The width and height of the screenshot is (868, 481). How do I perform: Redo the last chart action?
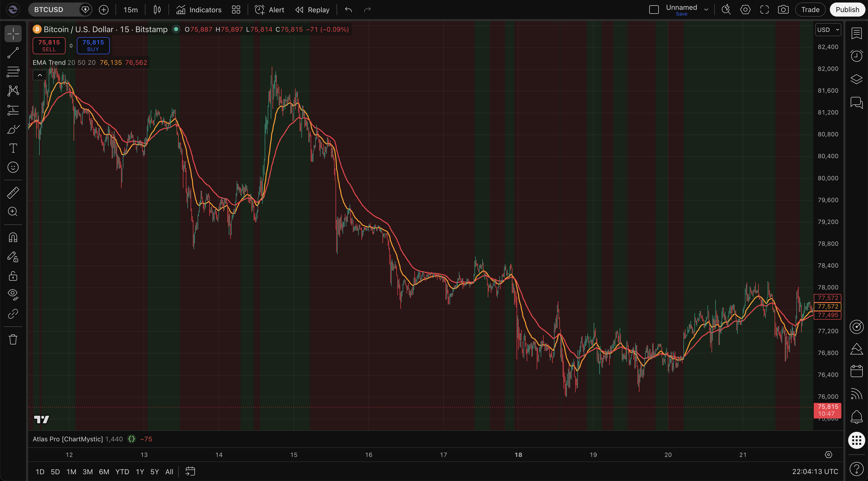[367, 10]
